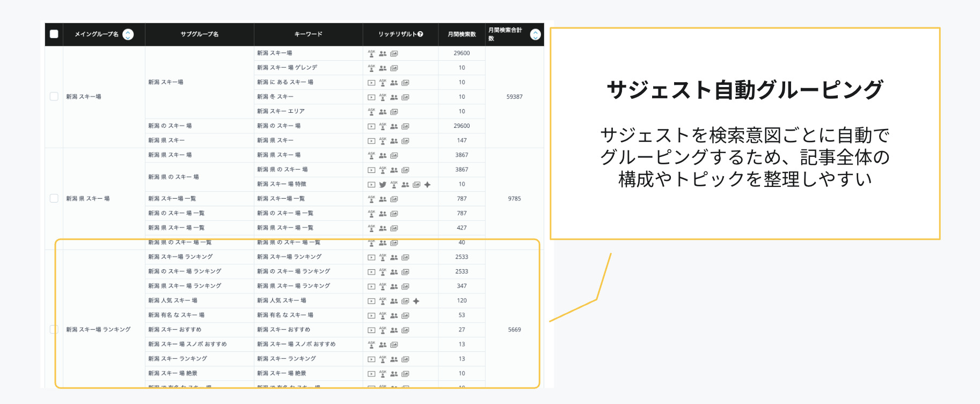Image resolution: width=980 pixels, height=404 pixels.
Task: Click the image icon in 新潟 スキー 場 特徴 row
Action: click(416, 184)
